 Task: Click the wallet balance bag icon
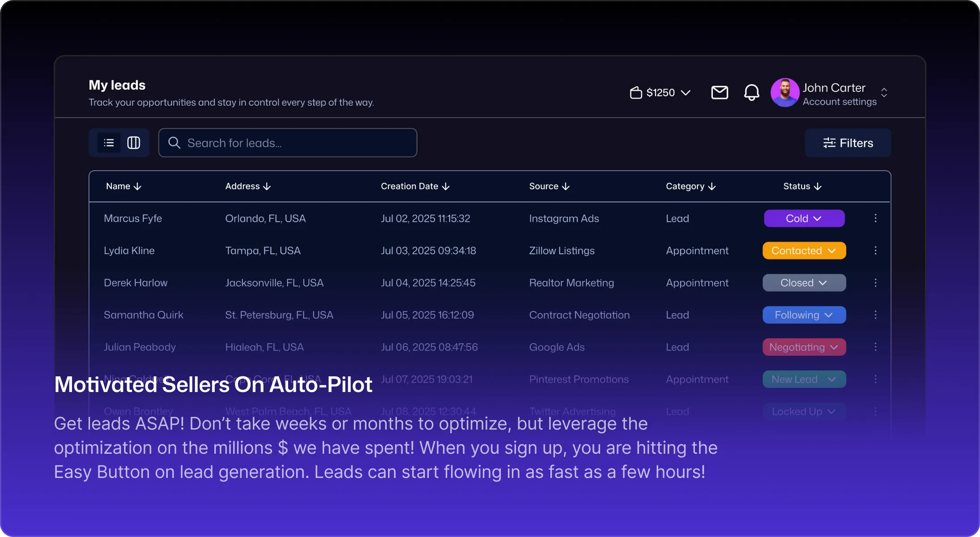pos(636,93)
